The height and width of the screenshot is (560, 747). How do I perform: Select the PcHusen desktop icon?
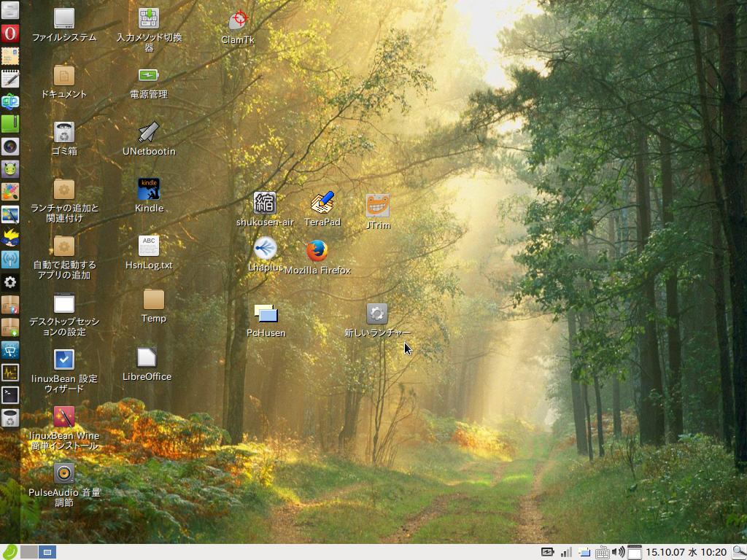coord(266,321)
